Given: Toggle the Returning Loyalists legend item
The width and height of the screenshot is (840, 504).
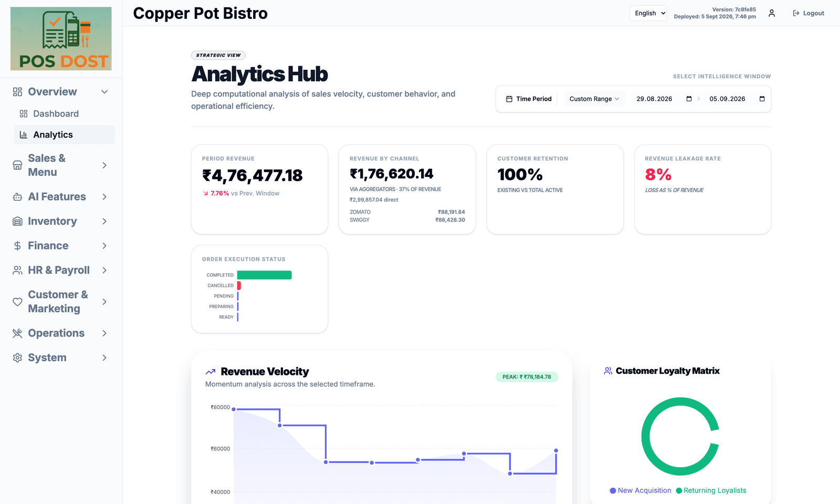Looking at the screenshot, I should click(x=711, y=491).
